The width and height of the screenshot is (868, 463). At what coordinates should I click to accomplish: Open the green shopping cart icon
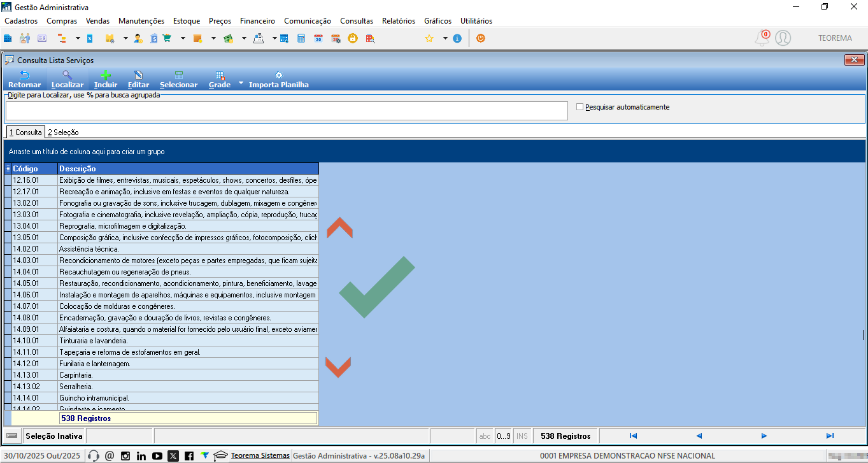click(166, 38)
